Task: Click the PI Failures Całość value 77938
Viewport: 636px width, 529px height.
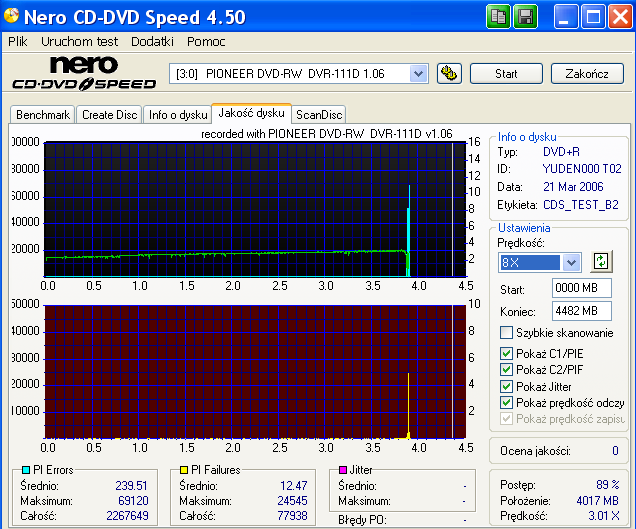Action: pyautogui.click(x=292, y=516)
